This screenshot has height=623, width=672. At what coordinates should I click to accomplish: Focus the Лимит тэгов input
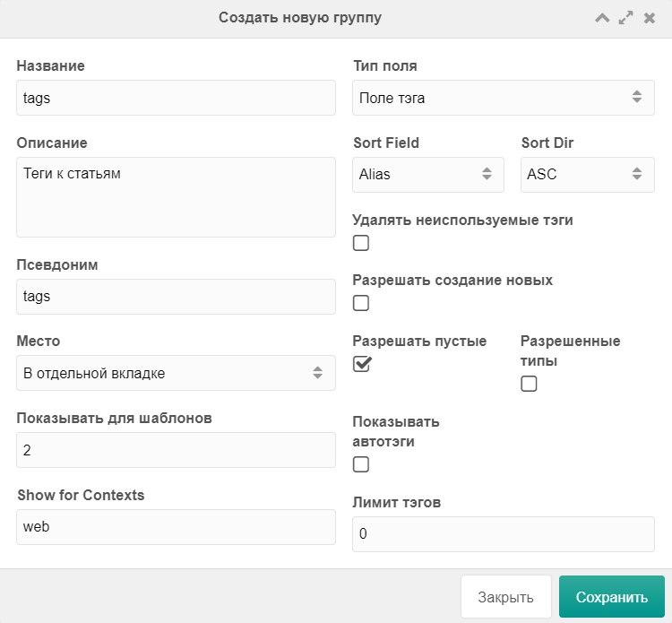504,534
